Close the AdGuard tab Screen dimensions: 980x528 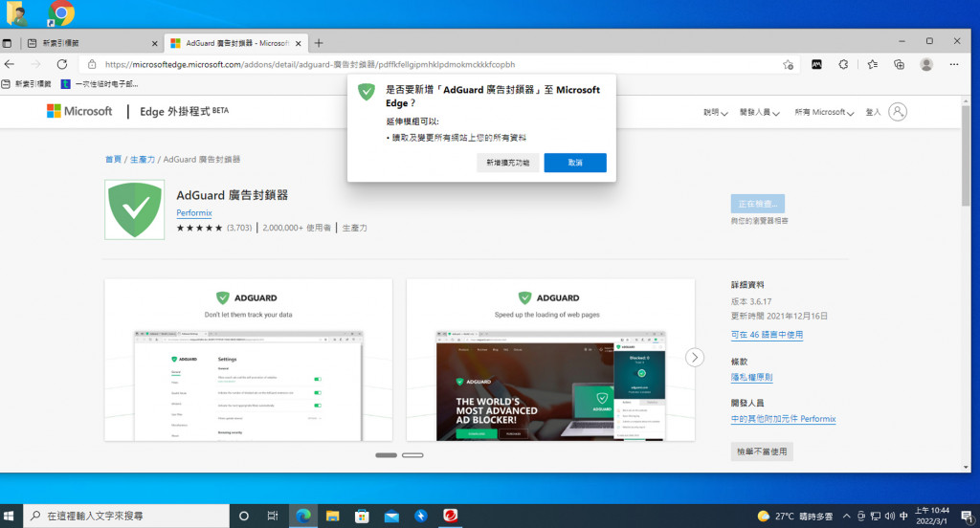coord(299,43)
